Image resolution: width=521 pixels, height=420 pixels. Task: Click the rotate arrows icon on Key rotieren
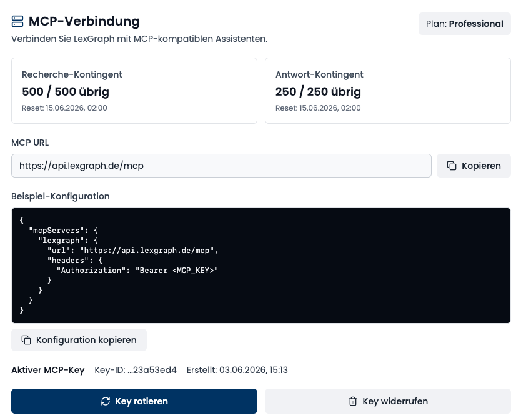(x=106, y=401)
